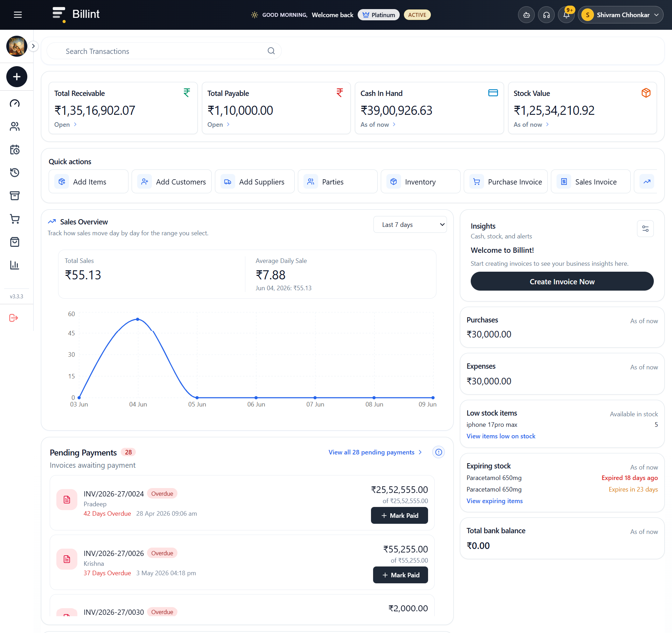This screenshot has width=672, height=633.
Task: Open View items low on stock link
Action: click(501, 436)
